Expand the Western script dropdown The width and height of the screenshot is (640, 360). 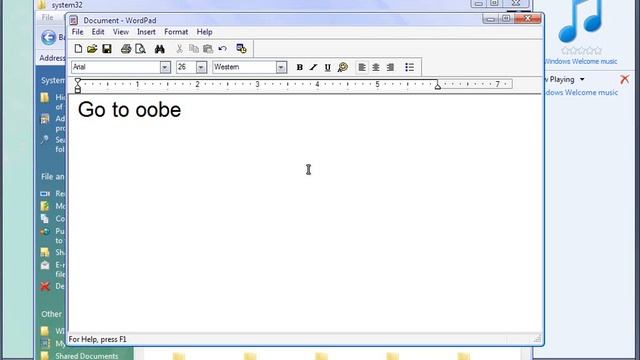tap(281, 67)
